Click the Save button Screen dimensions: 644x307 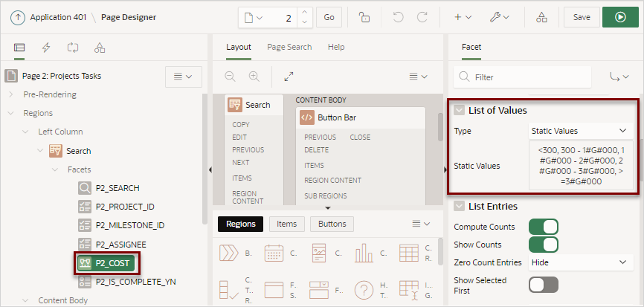[x=582, y=17]
